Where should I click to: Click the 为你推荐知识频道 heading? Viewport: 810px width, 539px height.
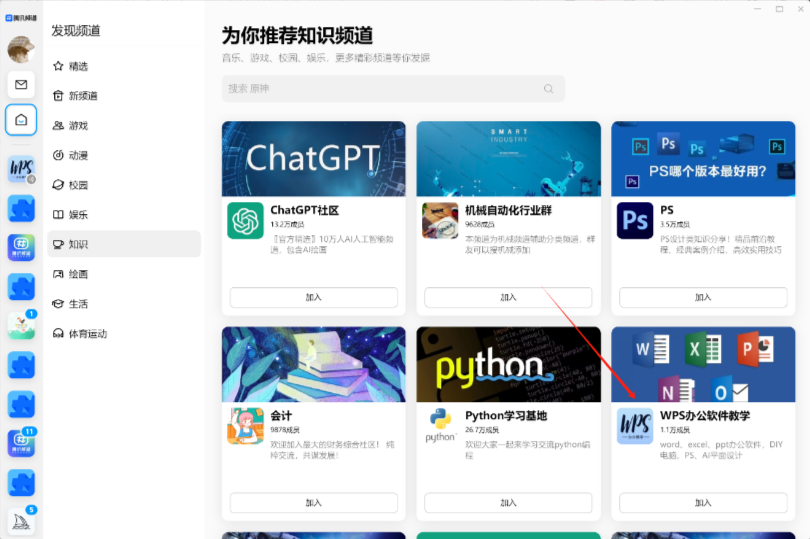pyautogui.click(x=297, y=36)
